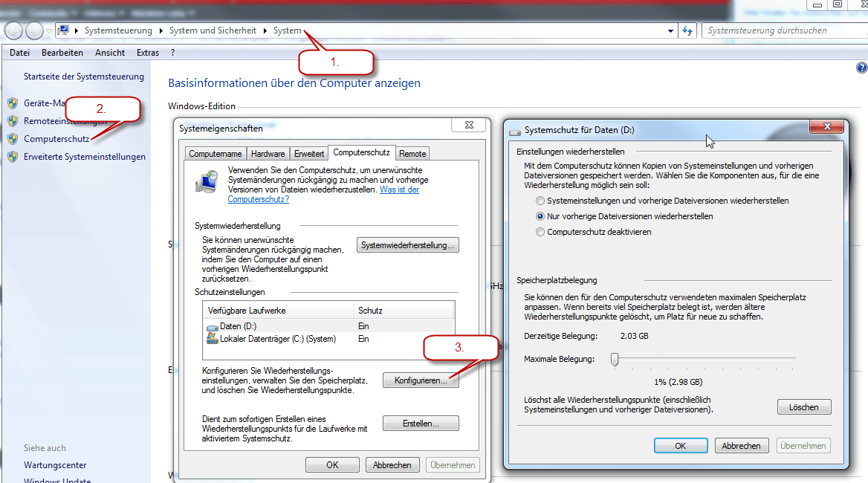Click shield icon beside Erweiterte Systemeinstellungen
Viewport: 868px width, 483px height.
[x=13, y=157]
